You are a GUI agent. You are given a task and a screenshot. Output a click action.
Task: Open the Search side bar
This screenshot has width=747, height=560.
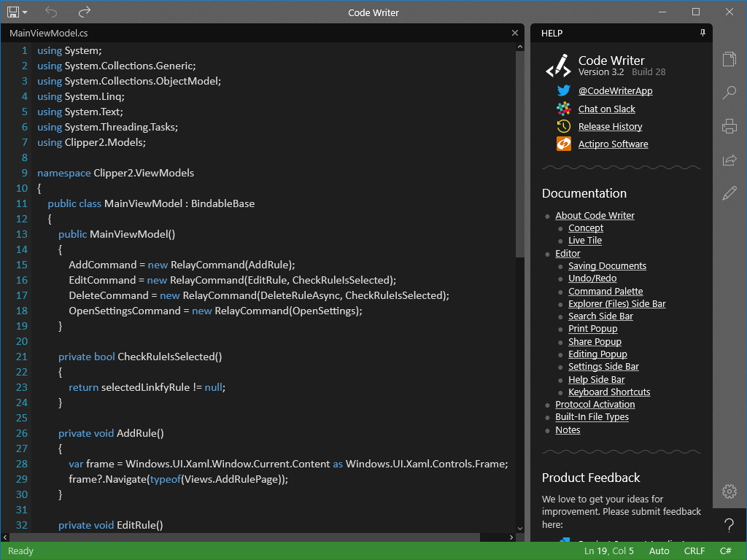click(x=729, y=93)
